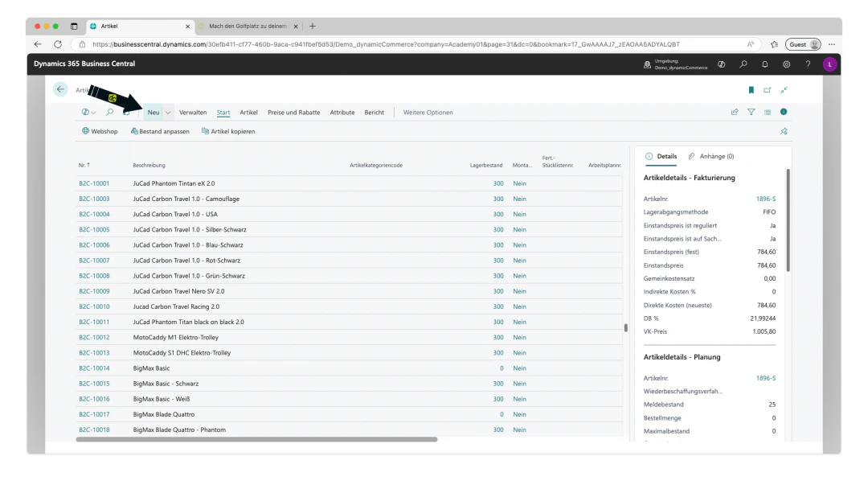Viewport: 868px width, 489px height.
Task: Open the Bericht menu
Action: coord(375,113)
